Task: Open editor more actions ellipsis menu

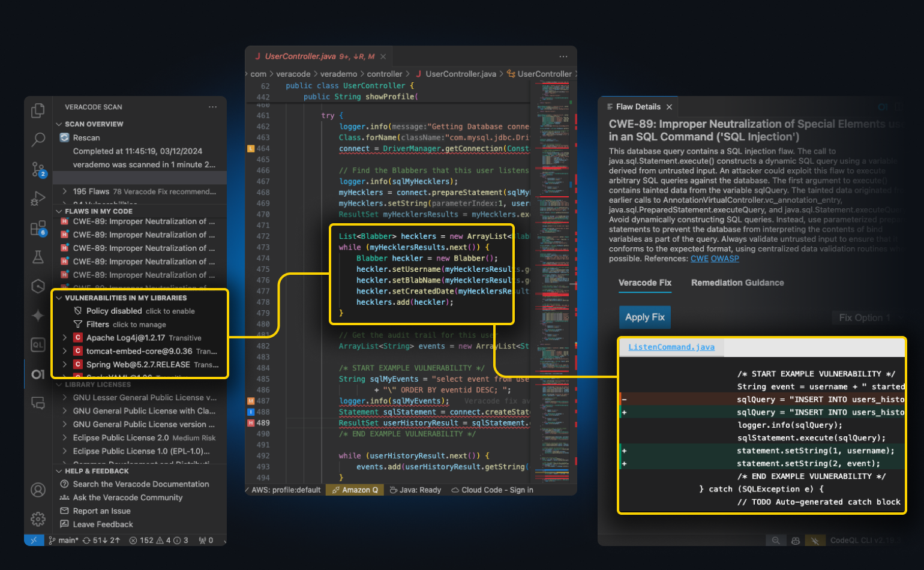Action: 563,56
